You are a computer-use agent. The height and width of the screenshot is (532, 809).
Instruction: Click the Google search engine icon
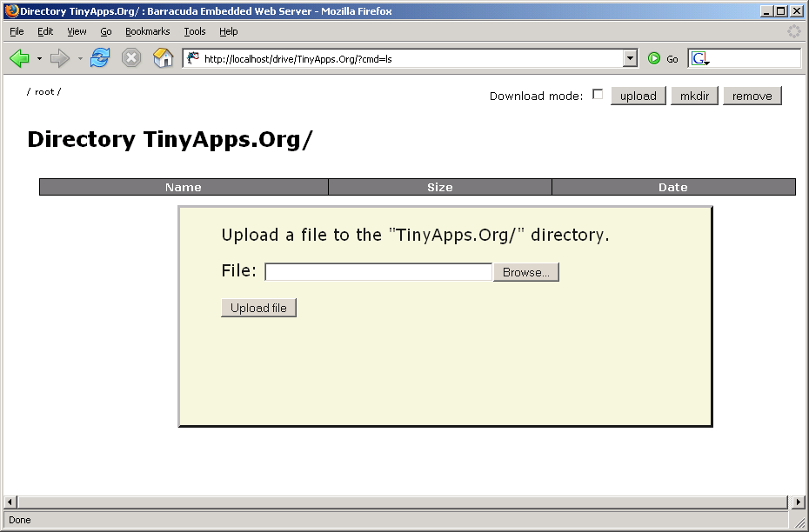(x=700, y=58)
